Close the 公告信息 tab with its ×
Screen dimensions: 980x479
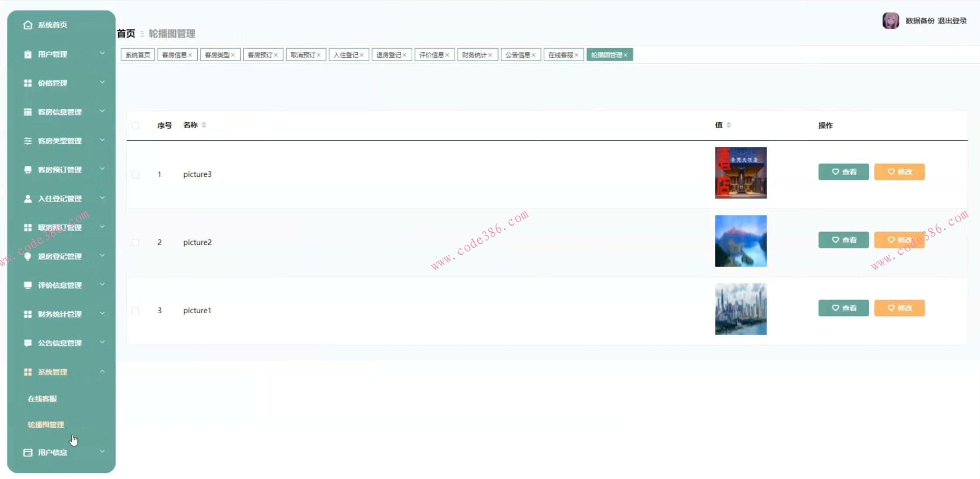534,55
